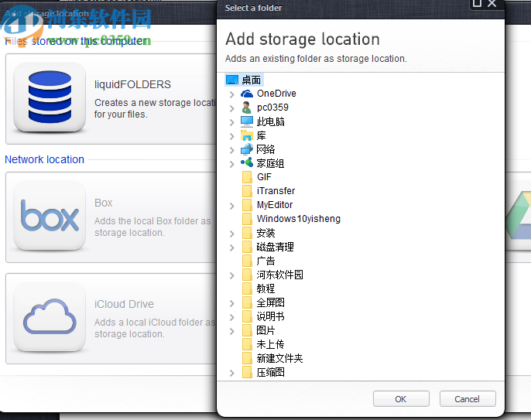Screen dimensions: 531x420
Task: Confirm folder selection with OK
Action: (x=401, y=399)
